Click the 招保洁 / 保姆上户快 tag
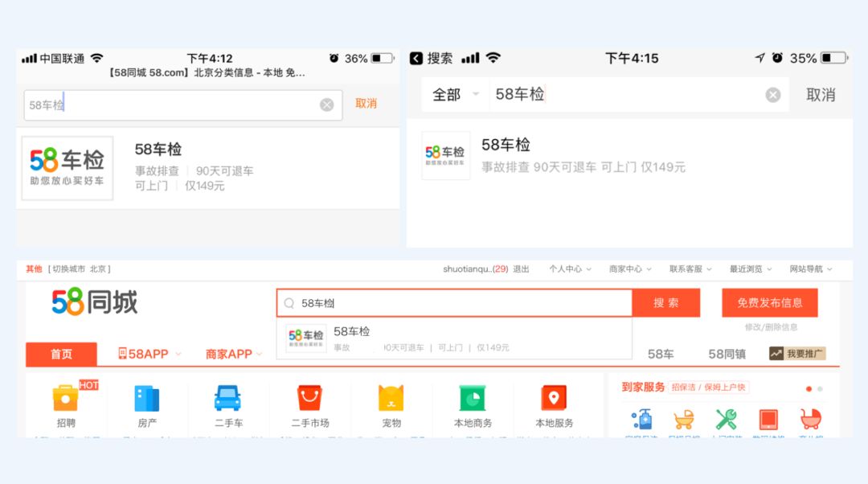Screen dimensions: 868x484 click(x=709, y=387)
